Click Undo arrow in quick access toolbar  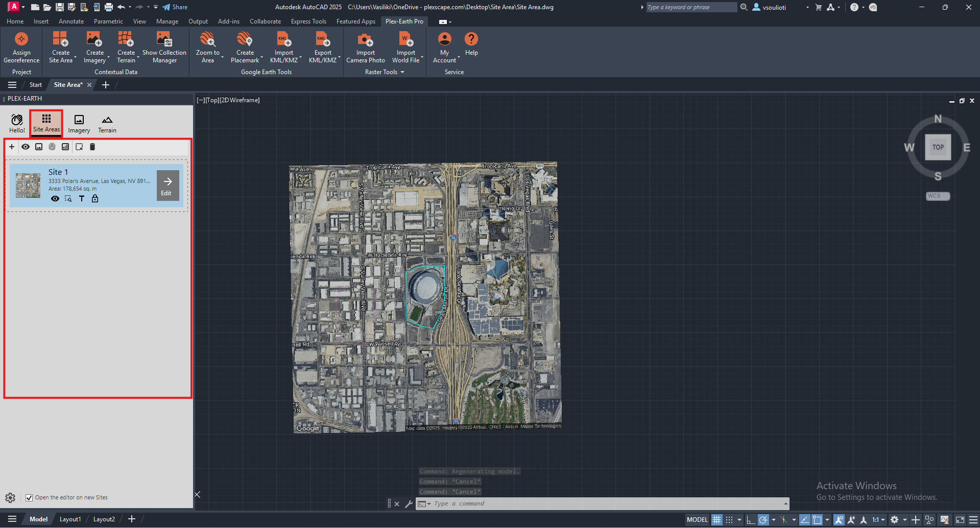tap(121, 7)
